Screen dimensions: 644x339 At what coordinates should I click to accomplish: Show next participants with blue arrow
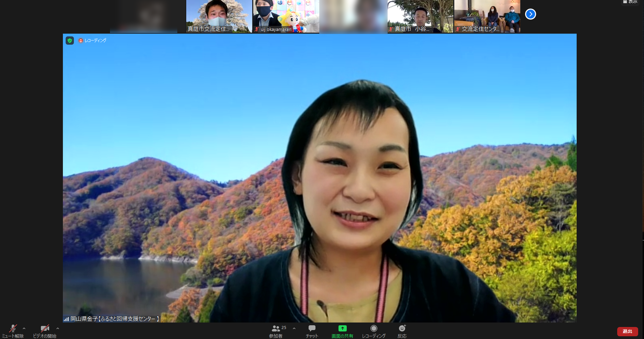[x=531, y=14]
